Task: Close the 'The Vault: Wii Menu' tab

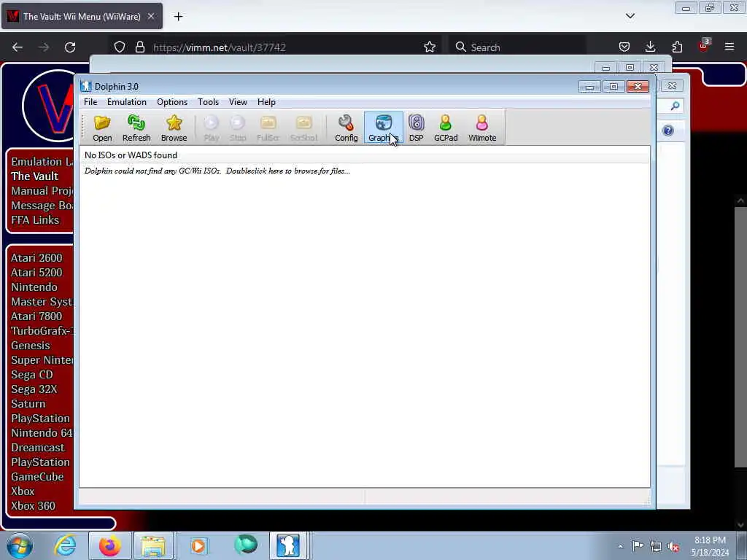Action: 151,16
